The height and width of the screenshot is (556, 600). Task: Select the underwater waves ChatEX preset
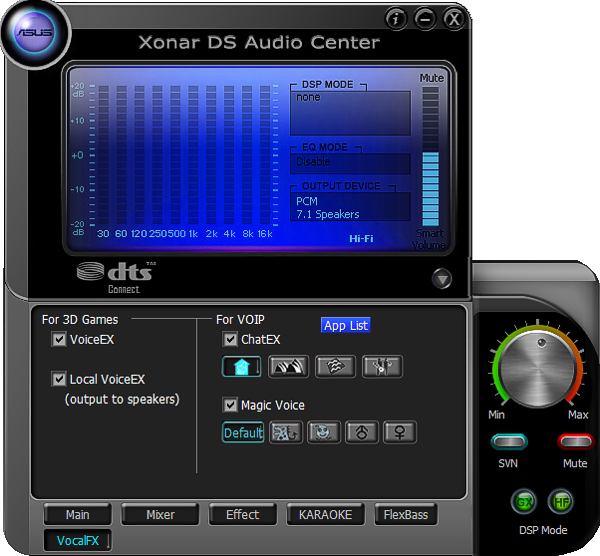(335, 367)
